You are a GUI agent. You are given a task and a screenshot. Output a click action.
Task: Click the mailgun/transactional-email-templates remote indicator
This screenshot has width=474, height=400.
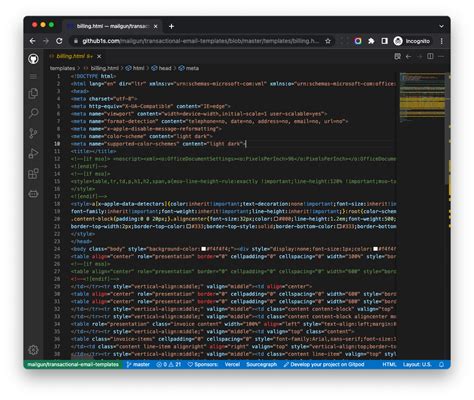[x=73, y=364]
